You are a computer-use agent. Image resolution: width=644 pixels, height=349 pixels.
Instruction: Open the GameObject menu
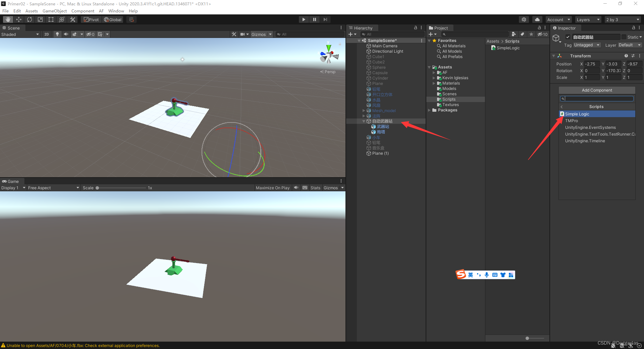54,11
